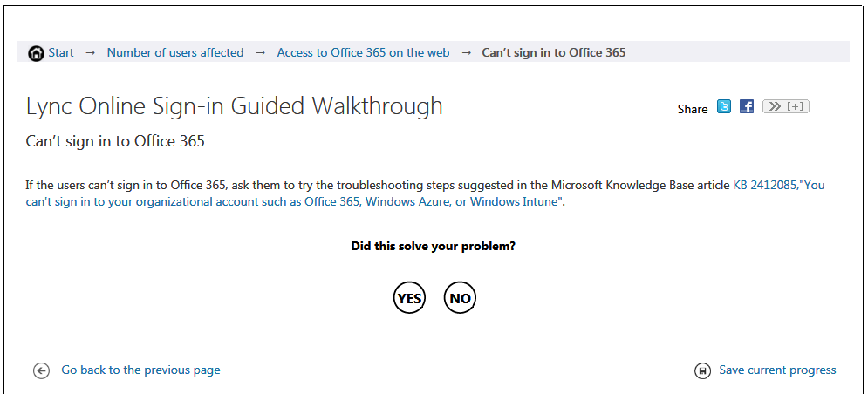Click the Share label
Screen dimensions: 868x394
(693, 109)
